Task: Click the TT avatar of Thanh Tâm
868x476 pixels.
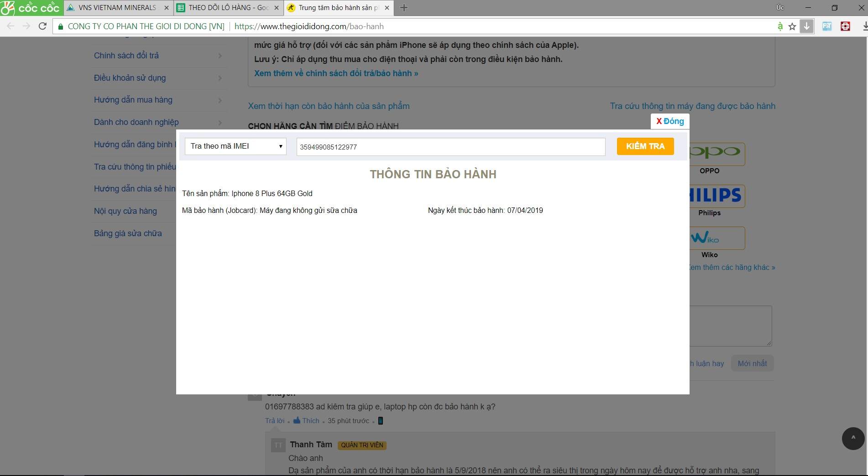Action: coord(278,445)
